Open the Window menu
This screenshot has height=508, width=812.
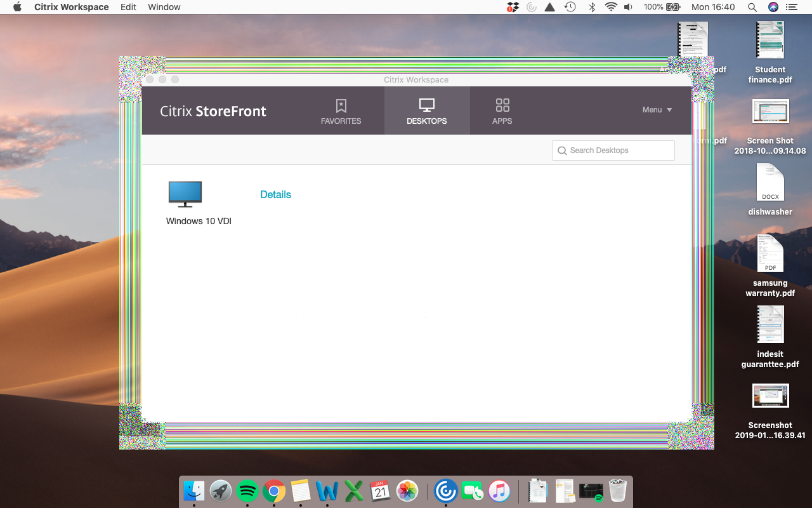click(164, 7)
